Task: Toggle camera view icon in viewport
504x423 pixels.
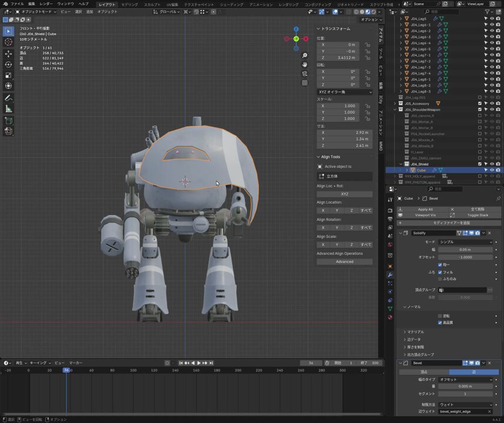Action: [x=304, y=73]
